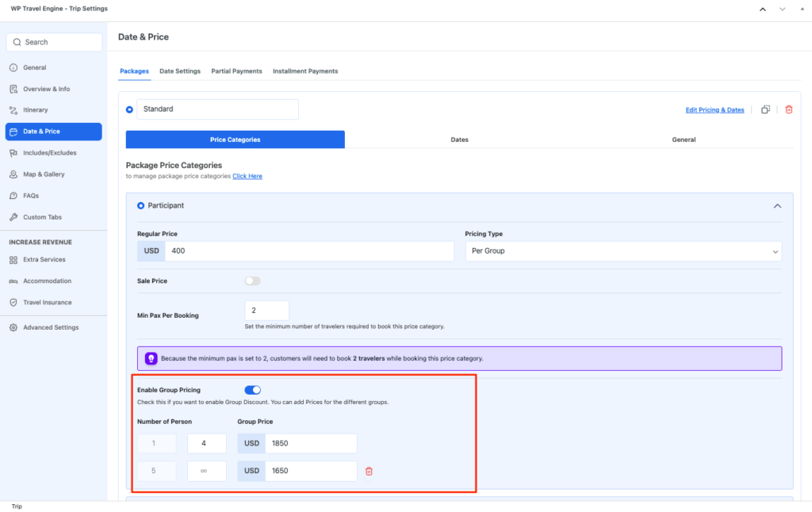The image size is (812, 512).
Task: Collapse the Participant category panel
Action: (777, 206)
